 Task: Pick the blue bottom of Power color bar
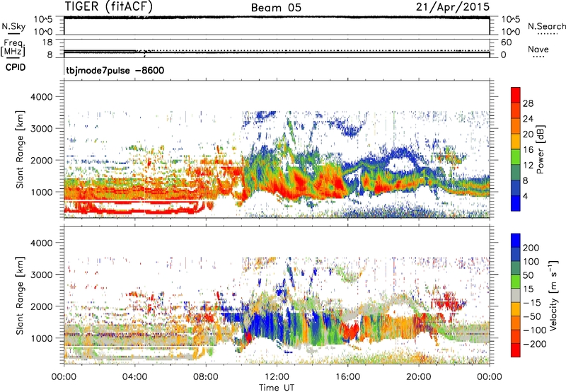[516, 204]
